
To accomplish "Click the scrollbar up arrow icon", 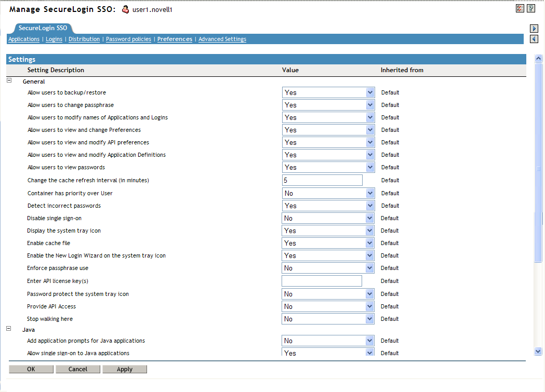I will pos(538,58).
